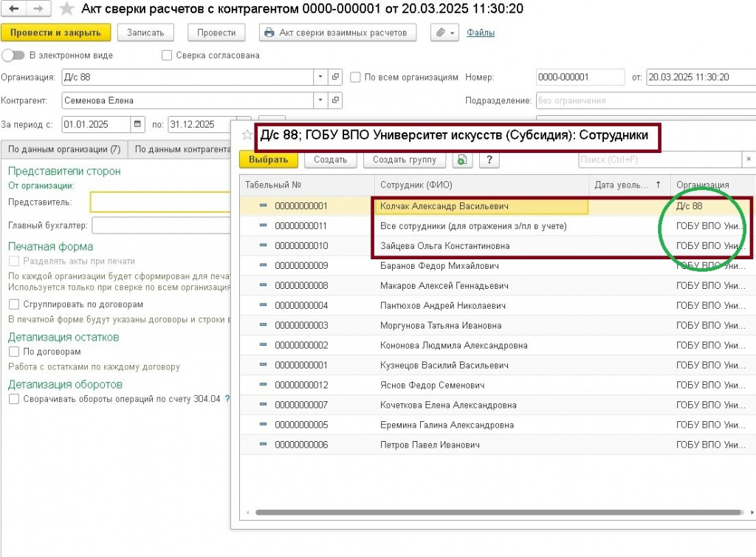
Task: Check the Сверка согласована box
Action: [x=167, y=55]
